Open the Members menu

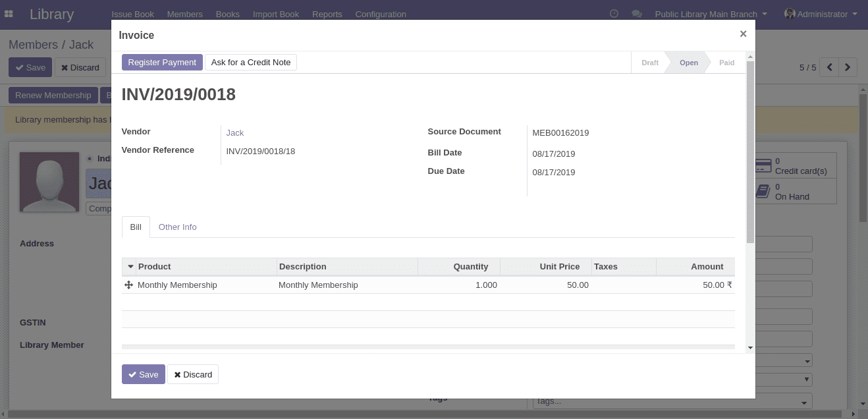point(184,14)
